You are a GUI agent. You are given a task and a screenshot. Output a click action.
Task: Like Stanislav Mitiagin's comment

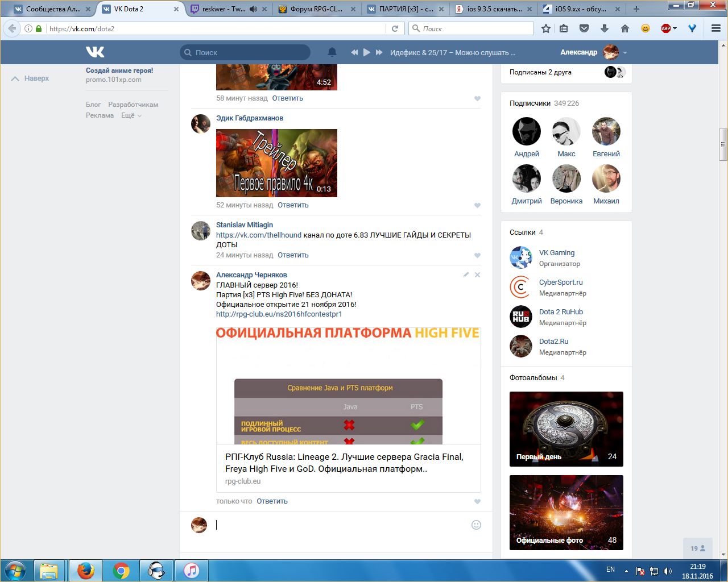tap(477, 256)
